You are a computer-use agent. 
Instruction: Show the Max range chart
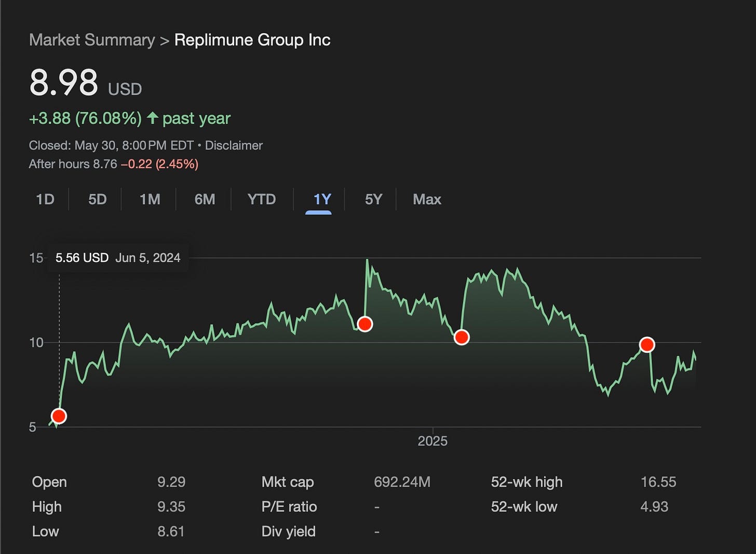pyautogui.click(x=427, y=199)
